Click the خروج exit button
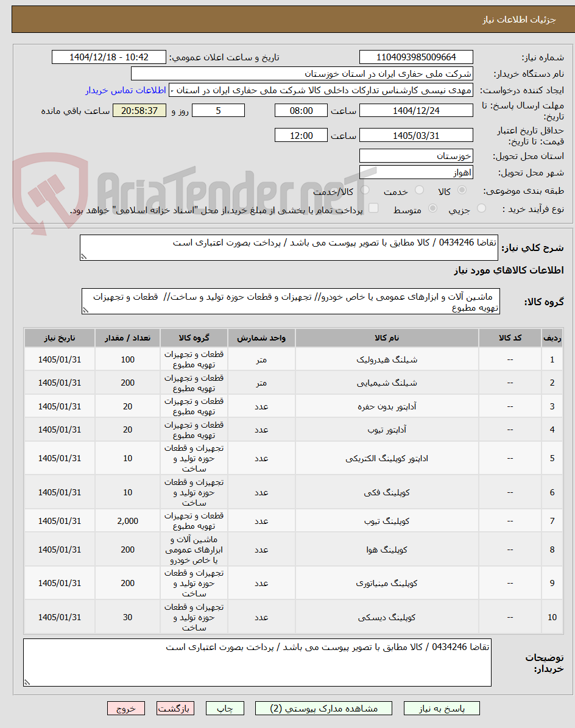Viewport: 575px width, 728px height. pos(125,708)
